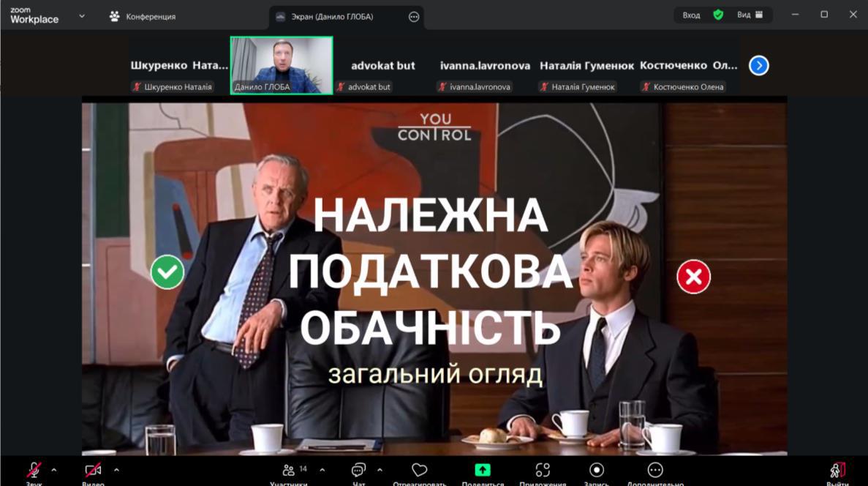Expand video settings arrow beside camera
This screenshot has width=868, height=486.
point(116,470)
